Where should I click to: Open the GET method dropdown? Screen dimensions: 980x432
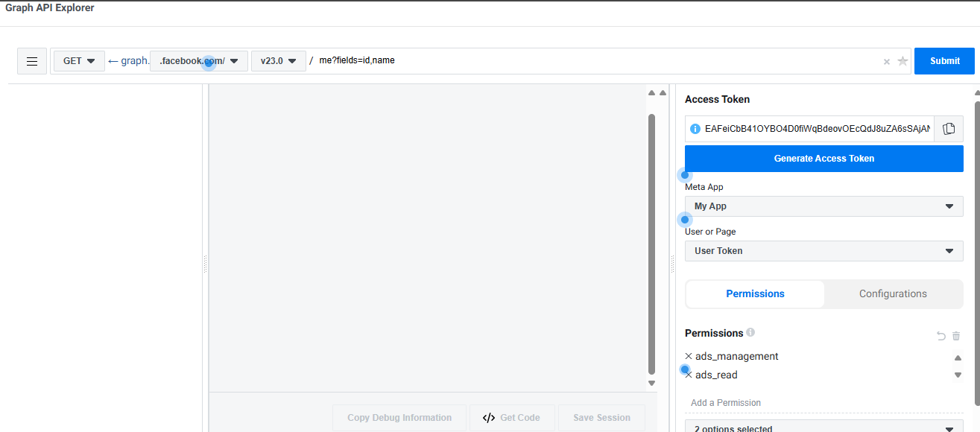click(x=79, y=61)
